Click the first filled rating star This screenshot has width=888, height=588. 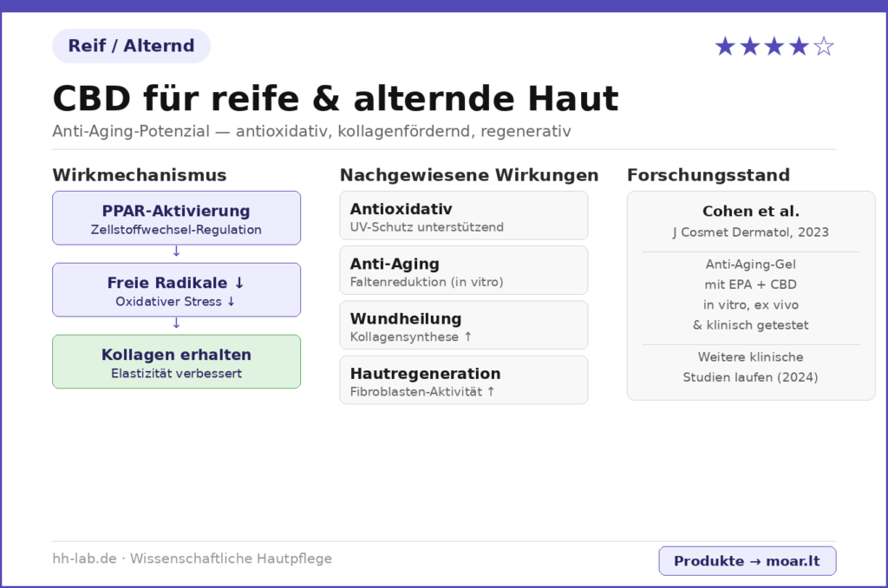pyautogui.click(x=725, y=47)
